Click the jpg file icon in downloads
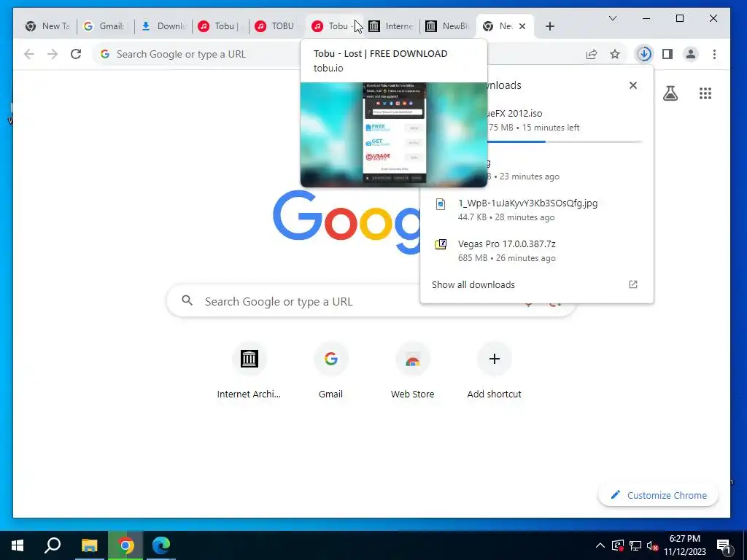 [x=441, y=204]
